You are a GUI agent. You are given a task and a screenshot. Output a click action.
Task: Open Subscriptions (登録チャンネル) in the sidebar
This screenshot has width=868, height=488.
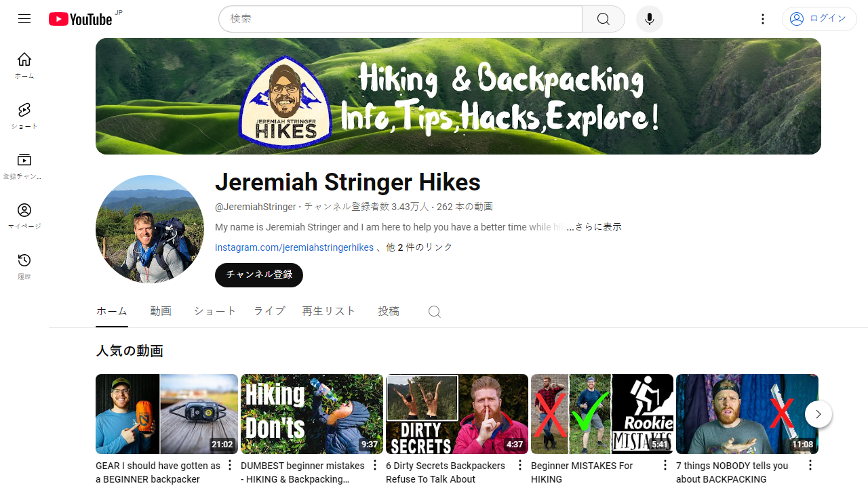tap(24, 166)
